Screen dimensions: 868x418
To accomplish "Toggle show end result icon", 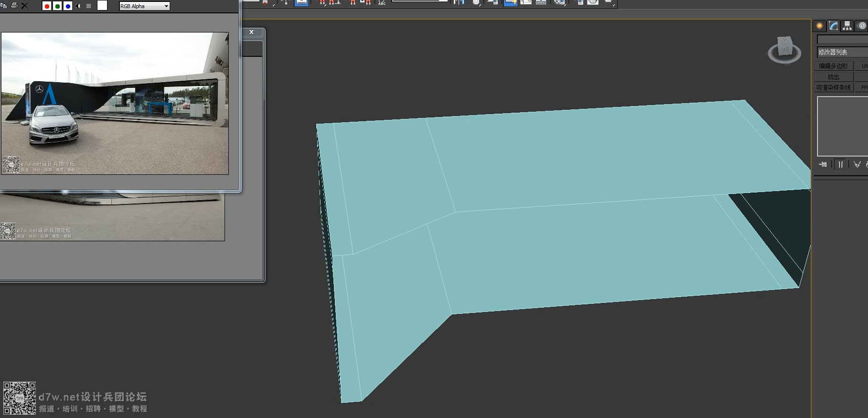I will click(840, 164).
